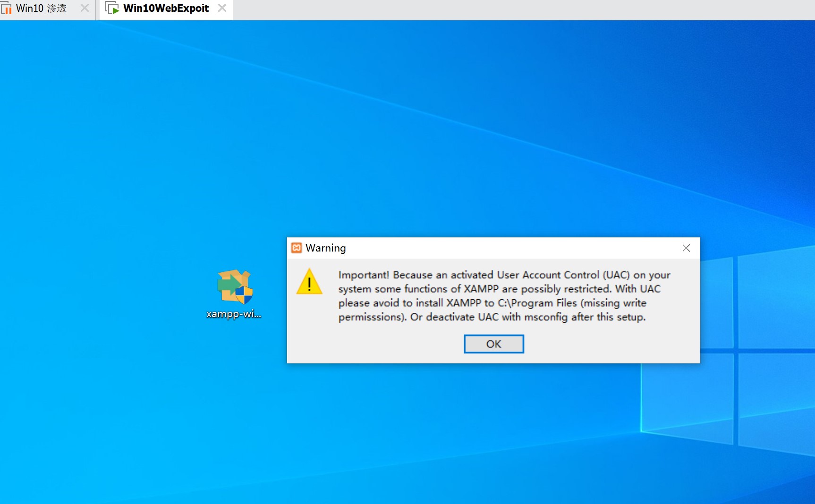
Task: Switch to the Win10 渗透 VM tab
Action: tap(41, 8)
